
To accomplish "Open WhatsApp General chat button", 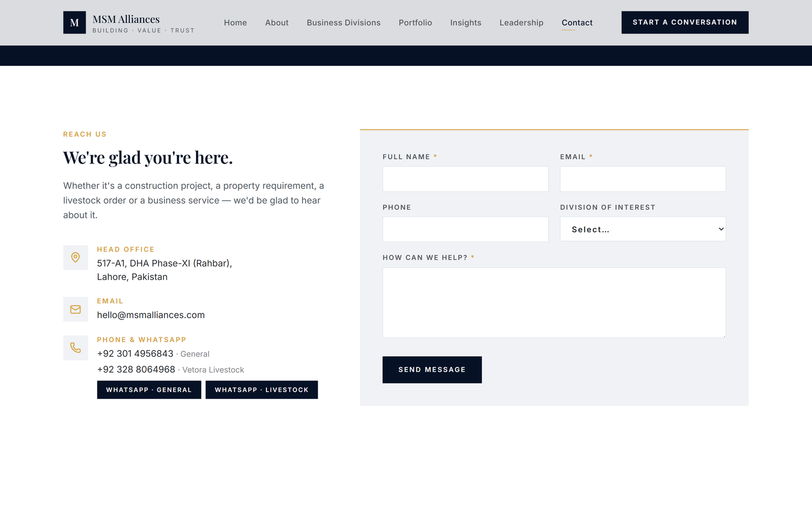I will click(149, 390).
